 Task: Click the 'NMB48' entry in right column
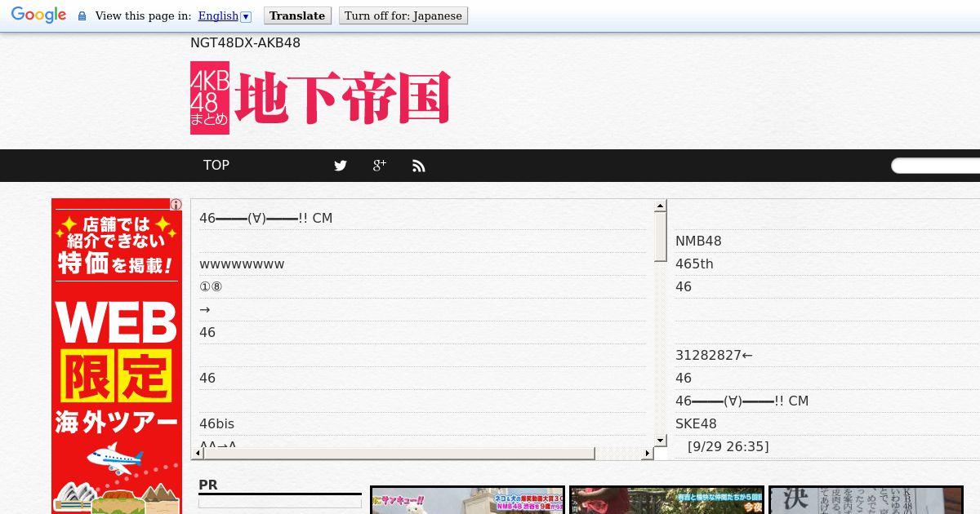point(698,241)
